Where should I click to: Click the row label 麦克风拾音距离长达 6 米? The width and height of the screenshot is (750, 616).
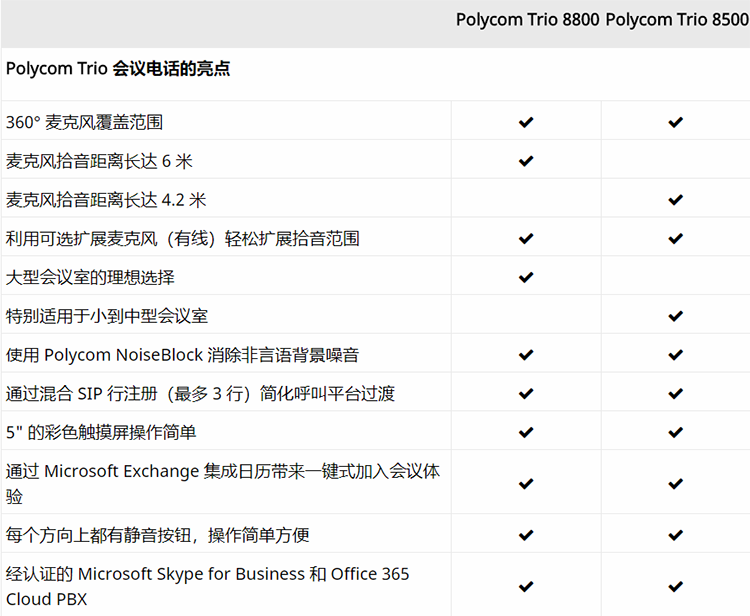click(99, 161)
